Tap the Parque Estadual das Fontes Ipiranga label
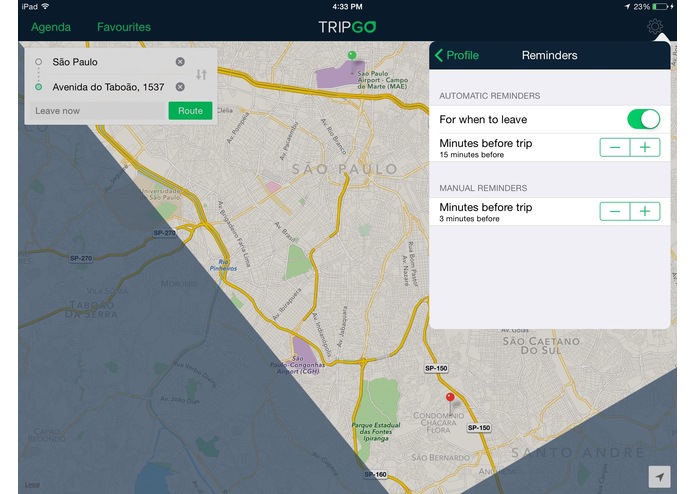This screenshot has height=494, width=695. click(375, 431)
